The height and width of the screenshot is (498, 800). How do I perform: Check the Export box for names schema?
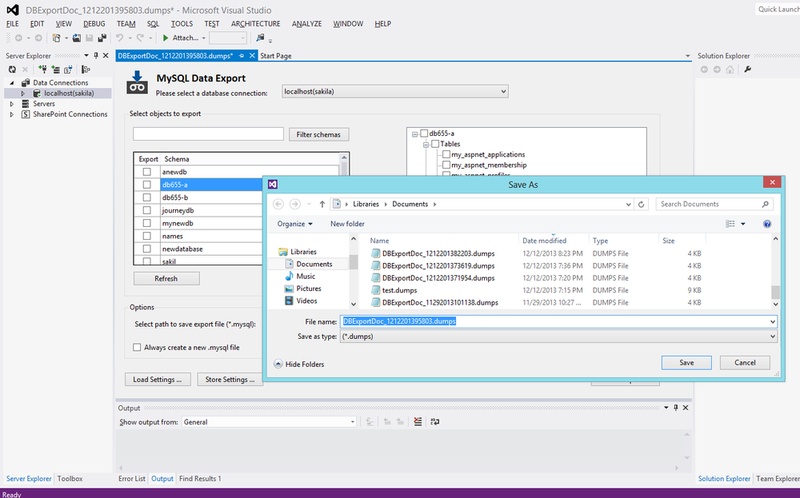point(147,236)
